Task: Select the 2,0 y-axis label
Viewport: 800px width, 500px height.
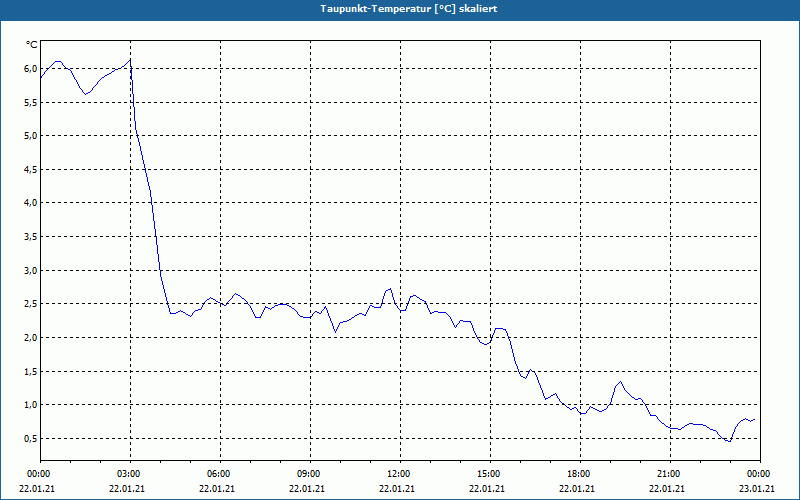Action: [x=30, y=337]
